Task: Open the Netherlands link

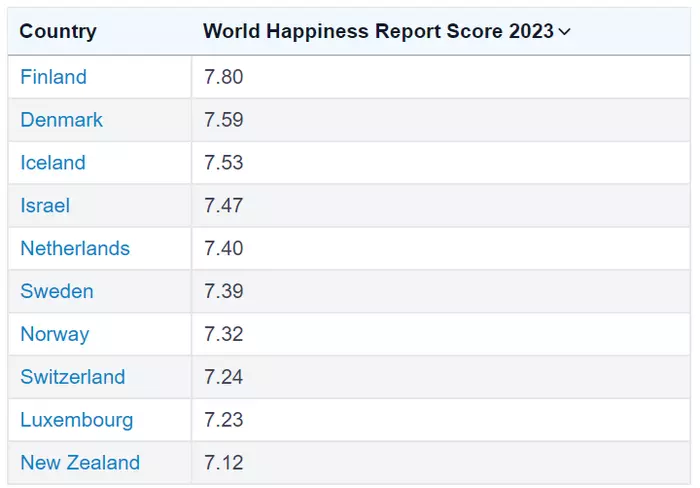Action: tap(75, 248)
